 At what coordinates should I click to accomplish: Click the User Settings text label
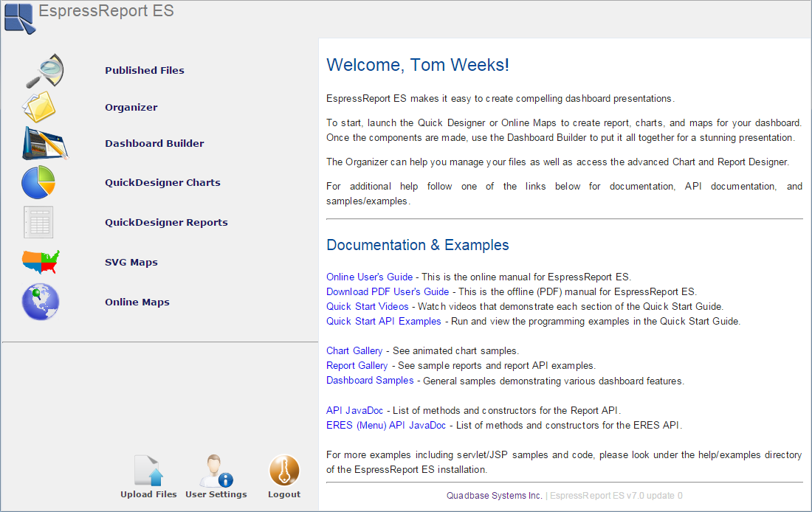216,494
